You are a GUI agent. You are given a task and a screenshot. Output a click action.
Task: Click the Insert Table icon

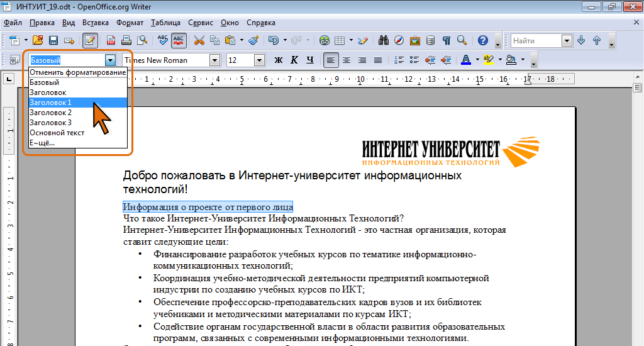340,40
